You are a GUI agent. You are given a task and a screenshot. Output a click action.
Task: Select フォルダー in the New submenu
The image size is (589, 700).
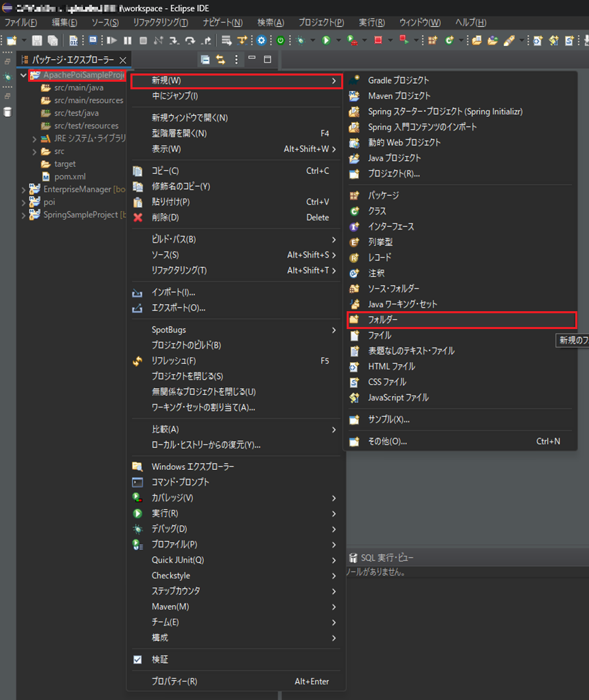pyautogui.click(x=462, y=319)
